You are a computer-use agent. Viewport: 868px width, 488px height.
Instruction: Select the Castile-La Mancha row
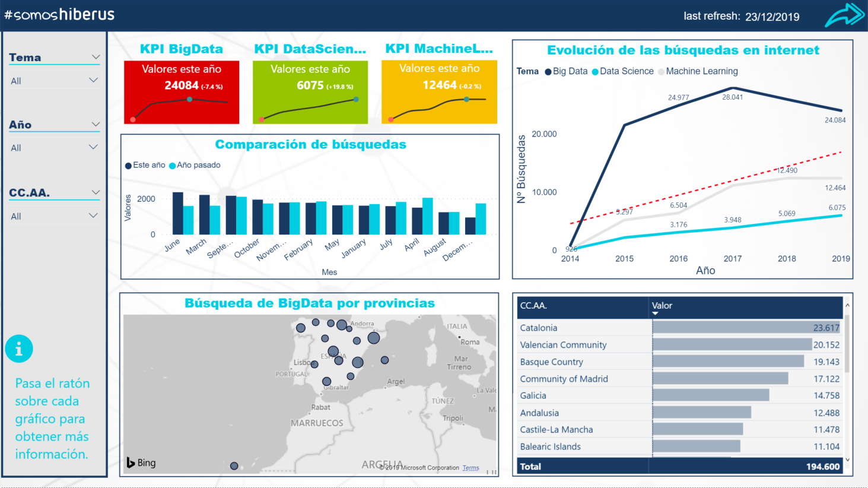pyautogui.click(x=680, y=429)
